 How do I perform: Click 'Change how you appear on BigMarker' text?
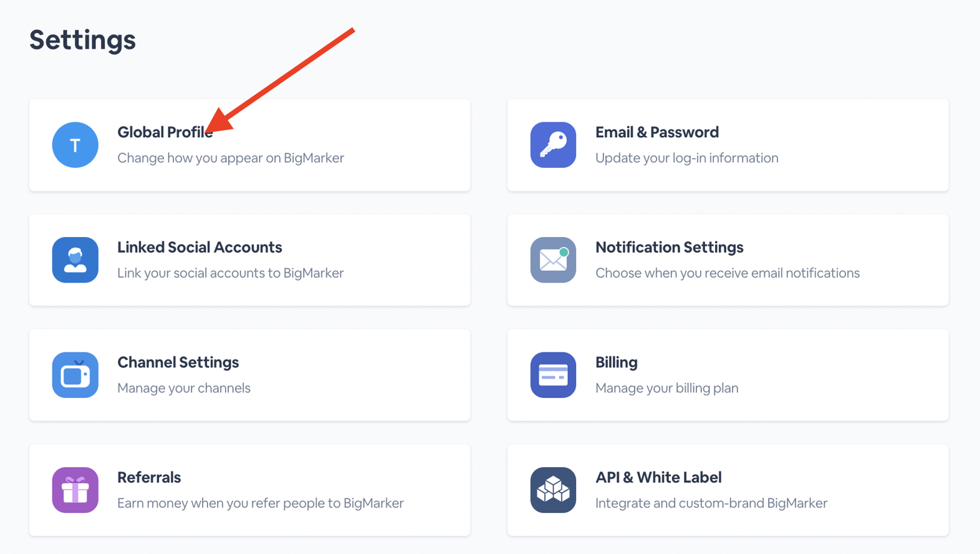231,158
